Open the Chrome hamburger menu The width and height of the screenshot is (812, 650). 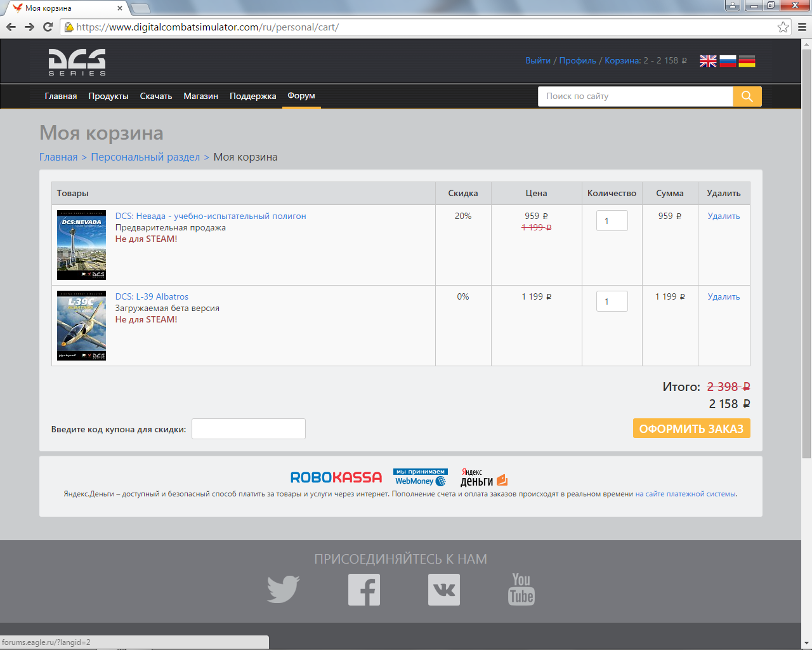coord(802,27)
